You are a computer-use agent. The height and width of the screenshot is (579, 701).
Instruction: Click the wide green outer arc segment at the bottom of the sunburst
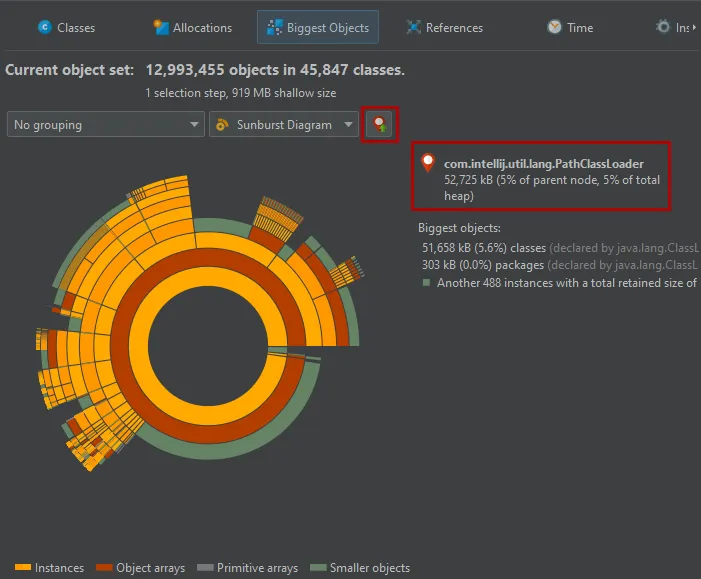coord(224,449)
